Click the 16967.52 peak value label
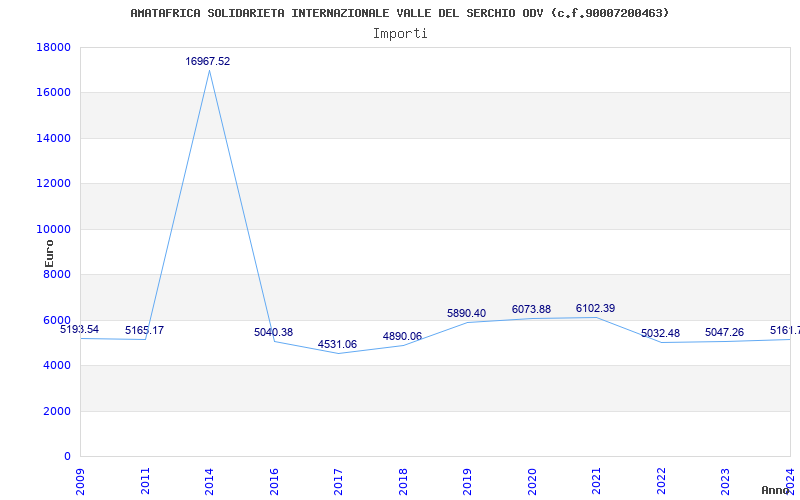800x500 pixels. point(208,62)
